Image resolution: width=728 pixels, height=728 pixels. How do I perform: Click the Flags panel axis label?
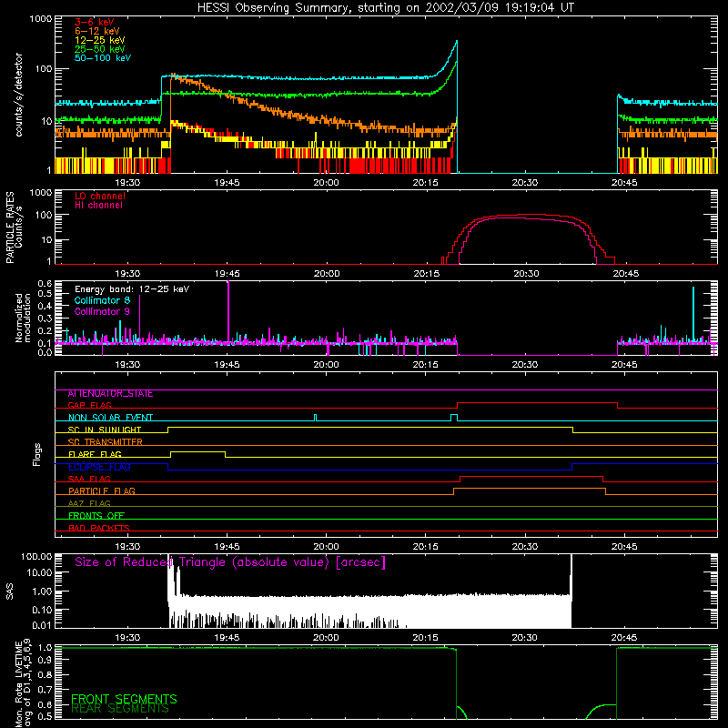[37, 455]
